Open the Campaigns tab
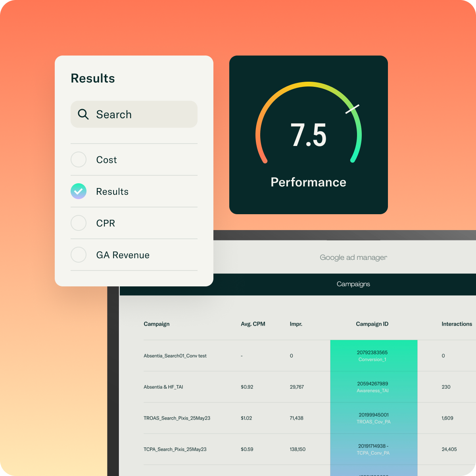The width and height of the screenshot is (476, 476). click(353, 284)
